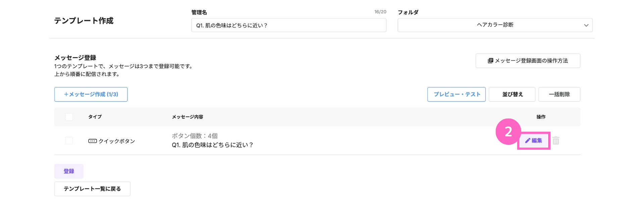Open the フォルダ dropdown ヘアカラー診断
The width and height of the screenshot is (644, 215).
click(x=495, y=25)
